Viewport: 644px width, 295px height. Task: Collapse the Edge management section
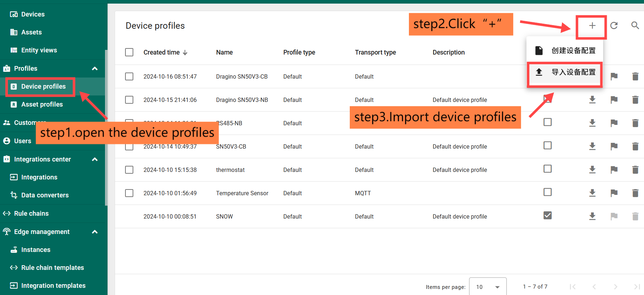click(95, 232)
